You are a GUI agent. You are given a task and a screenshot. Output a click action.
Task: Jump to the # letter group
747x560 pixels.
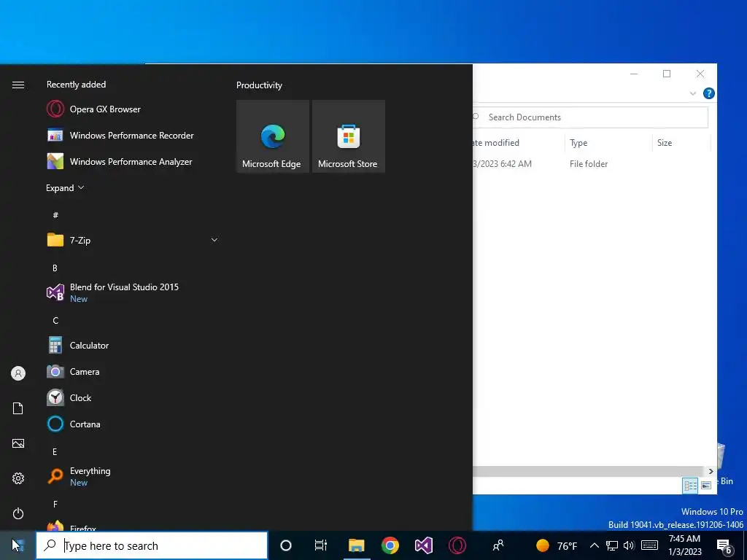tap(55, 215)
